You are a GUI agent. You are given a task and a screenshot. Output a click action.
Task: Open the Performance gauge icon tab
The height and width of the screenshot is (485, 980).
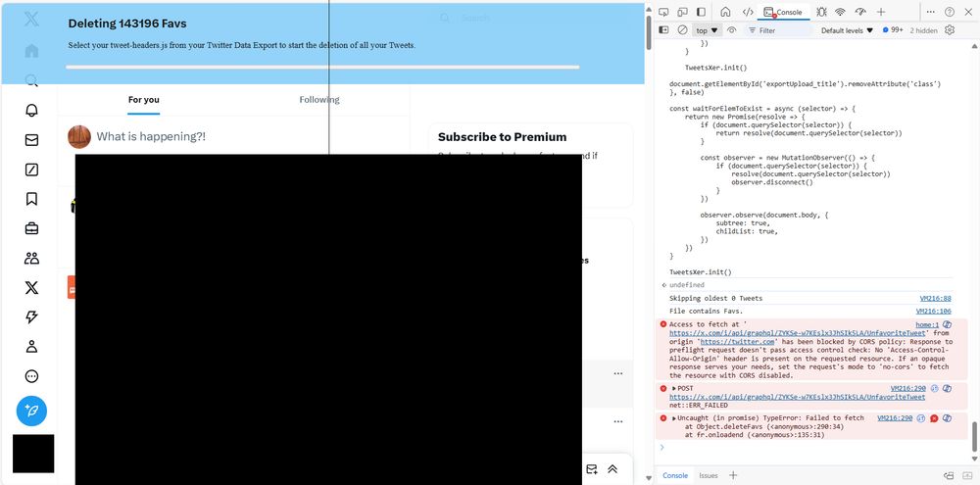pyautogui.click(x=860, y=12)
